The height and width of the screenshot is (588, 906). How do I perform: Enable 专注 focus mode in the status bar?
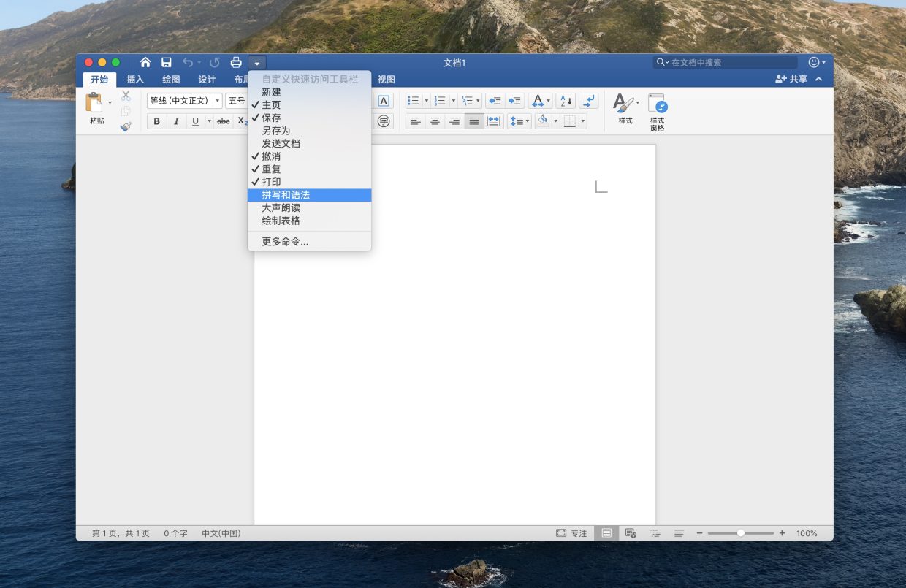tap(571, 533)
